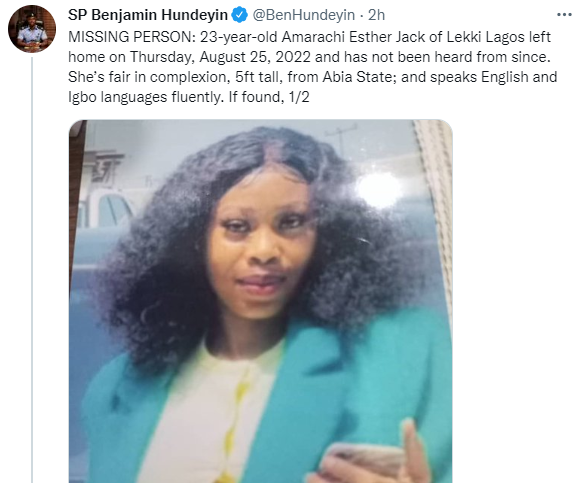Click the bright glare spot in the photo
Viewport: 573px width, 483px height.
pos(378,190)
